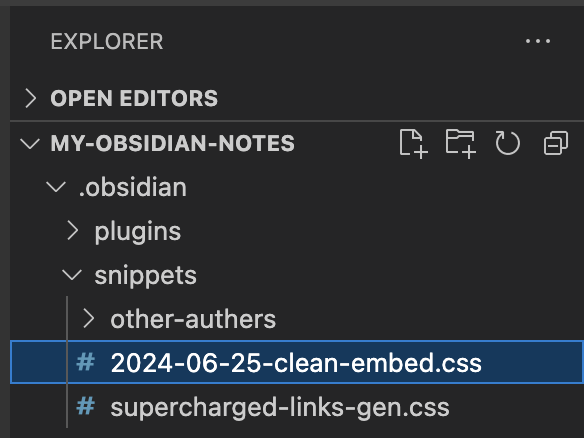Click the EXPLORER panel title
Viewport: 584px width, 438px height.
pos(107,41)
